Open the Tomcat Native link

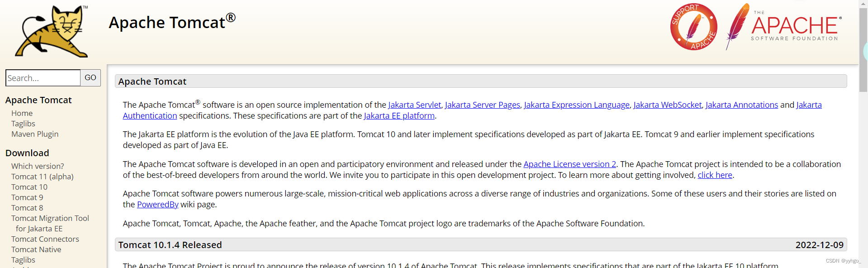36,249
